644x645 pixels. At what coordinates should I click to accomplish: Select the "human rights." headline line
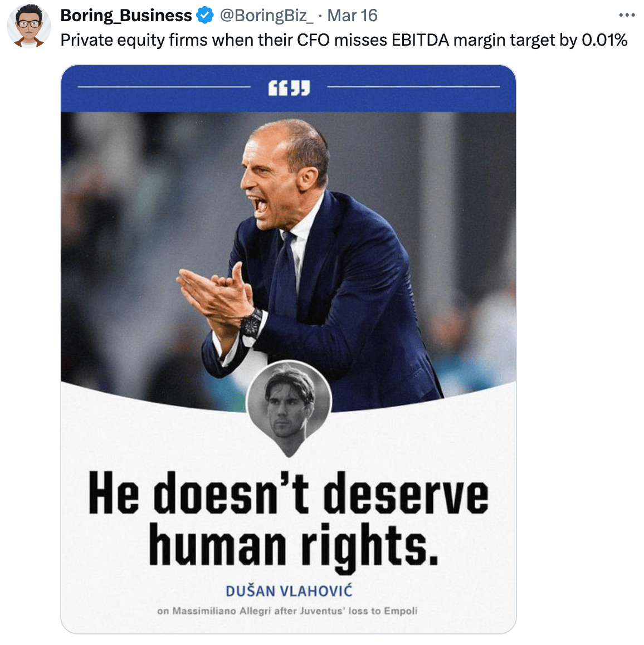[294, 546]
